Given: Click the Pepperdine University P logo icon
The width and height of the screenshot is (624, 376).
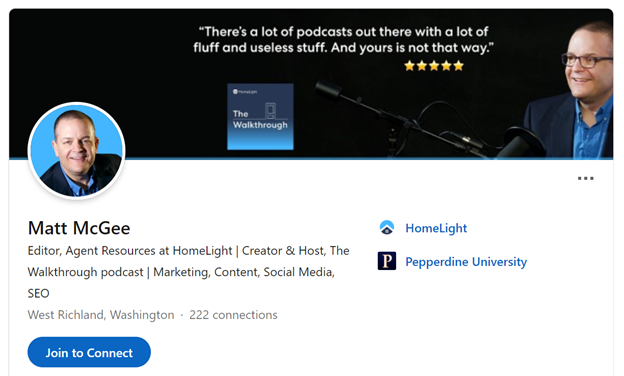Looking at the screenshot, I should click(387, 261).
